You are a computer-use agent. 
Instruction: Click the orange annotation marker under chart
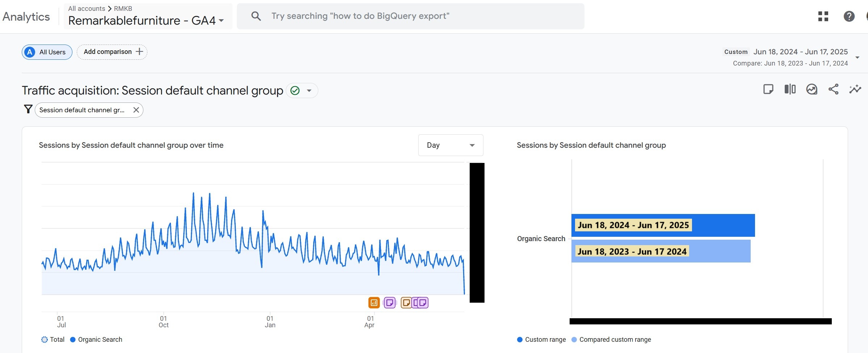pos(374,303)
